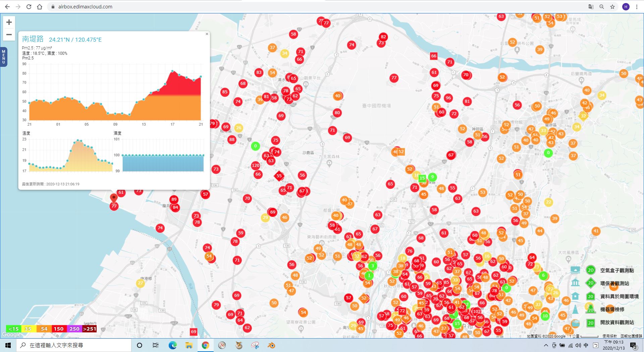The height and width of the screenshot is (352, 644).
Task: Click the 開放資料觀測站 legend entry
Action: [x=617, y=322]
